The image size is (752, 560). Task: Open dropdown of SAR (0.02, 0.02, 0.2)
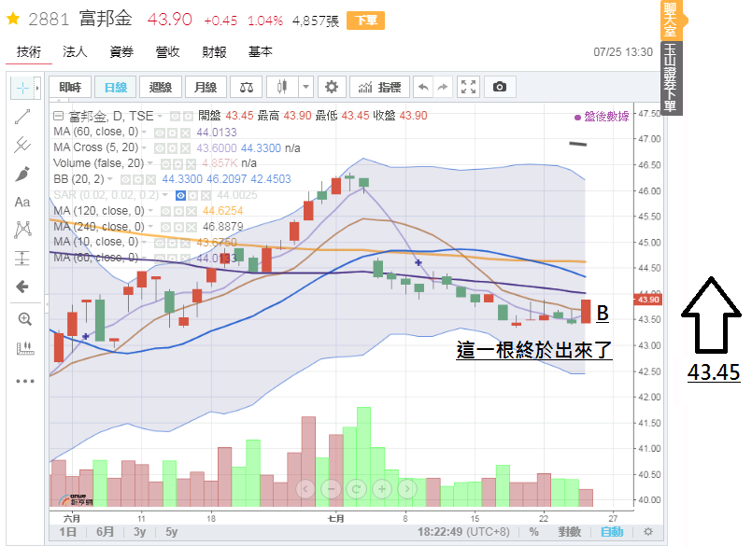pyautogui.click(x=165, y=195)
